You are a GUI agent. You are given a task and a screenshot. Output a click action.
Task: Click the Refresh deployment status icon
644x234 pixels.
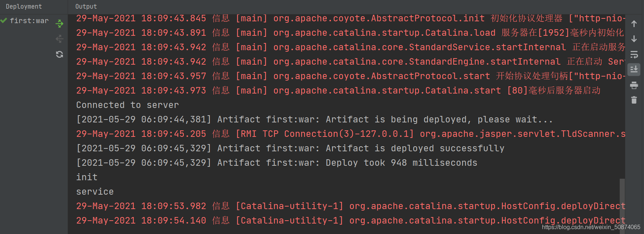pyautogui.click(x=59, y=54)
